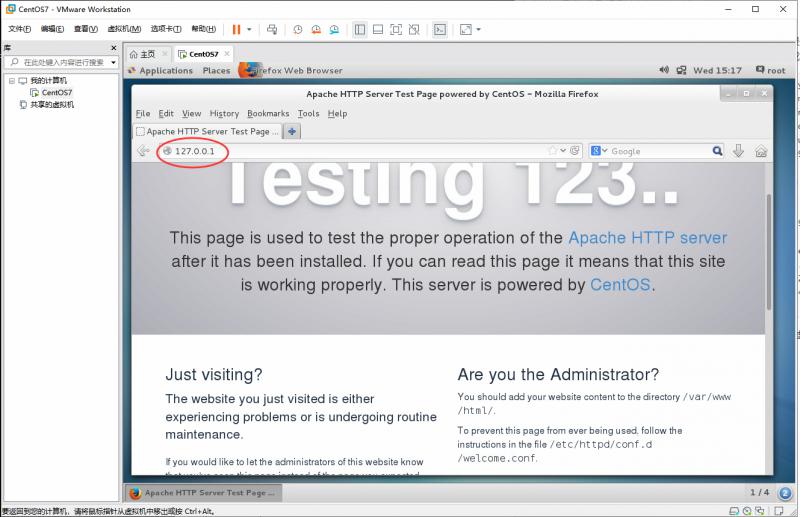Follow the CentOS link
The image size is (800, 517).
(x=620, y=285)
